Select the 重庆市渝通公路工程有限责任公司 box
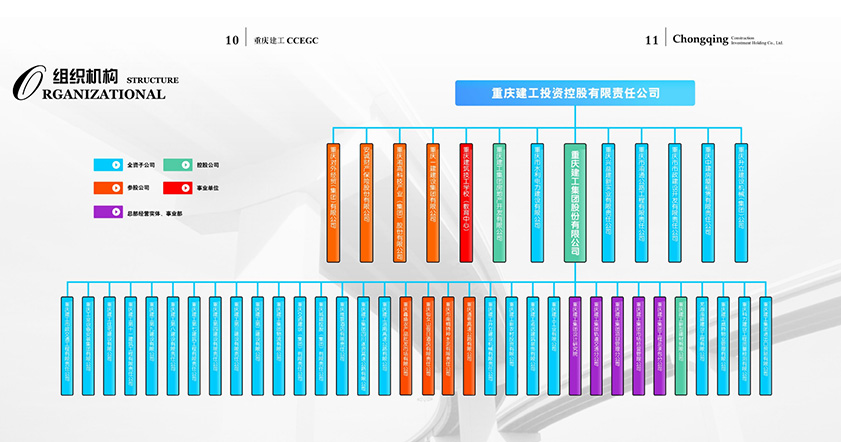 pyautogui.click(x=641, y=203)
